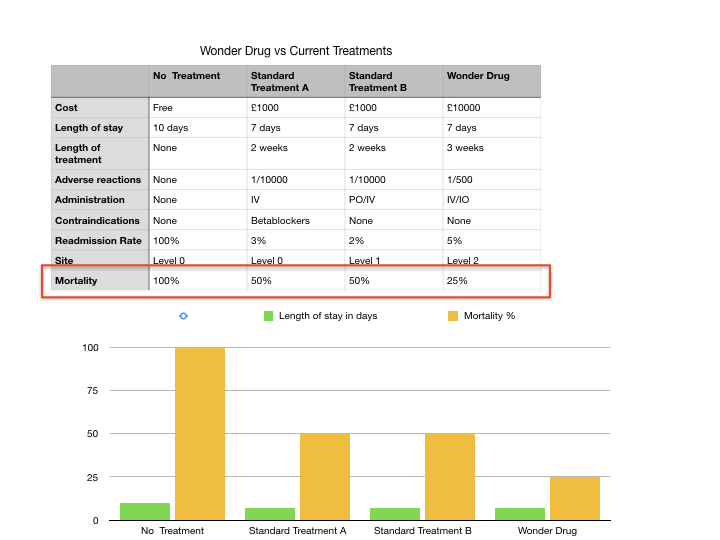Image resolution: width=720 pixels, height=540 pixels.
Task: Click the Length of stay in days legend label
Action: point(328,316)
